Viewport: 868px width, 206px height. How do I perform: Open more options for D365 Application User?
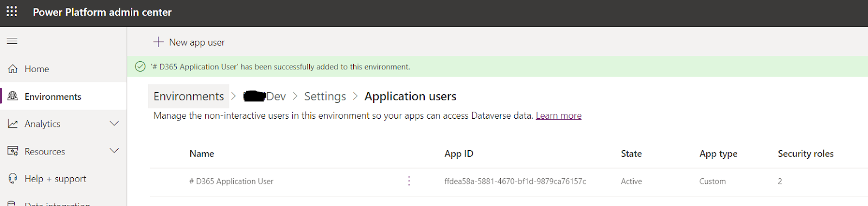tap(409, 181)
